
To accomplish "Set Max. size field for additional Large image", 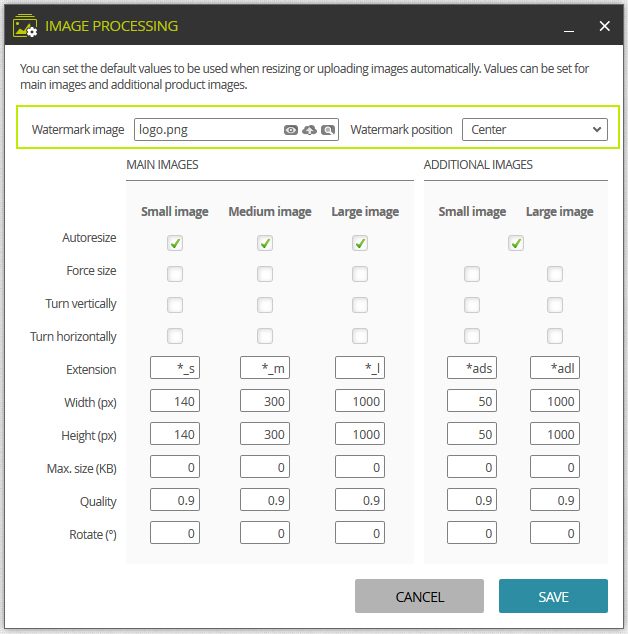I will [x=555, y=467].
